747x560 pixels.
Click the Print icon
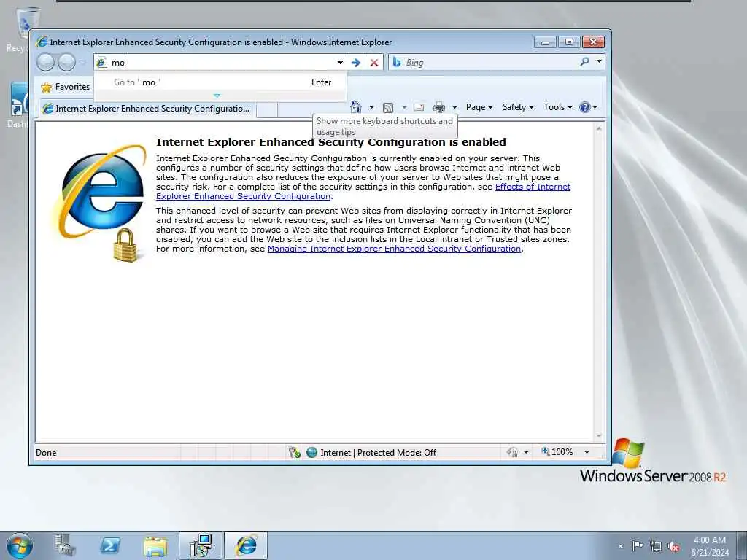click(x=439, y=107)
